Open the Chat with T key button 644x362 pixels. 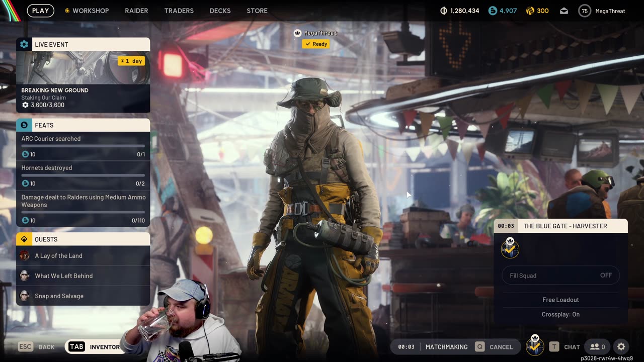[565, 347]
